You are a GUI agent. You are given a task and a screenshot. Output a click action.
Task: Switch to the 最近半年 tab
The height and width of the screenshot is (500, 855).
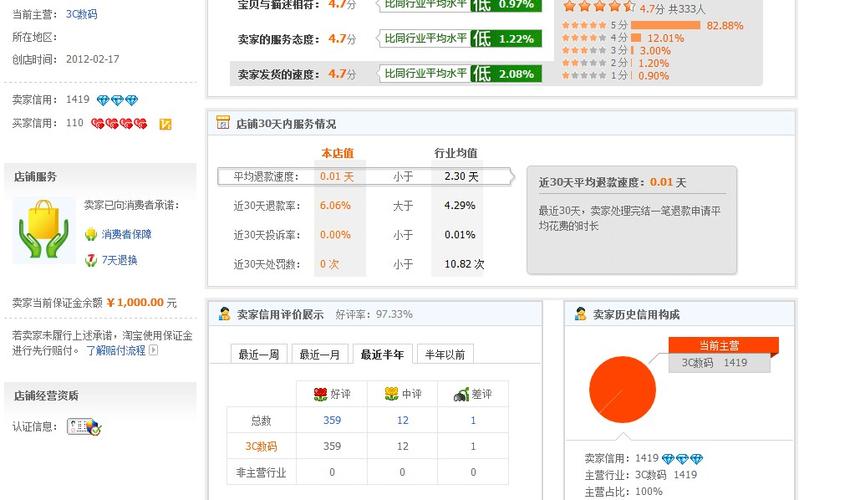[382, 354]
